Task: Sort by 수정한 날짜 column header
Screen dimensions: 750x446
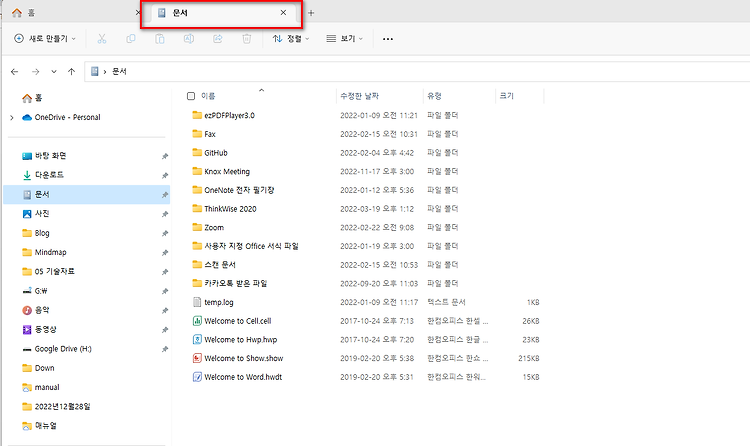Action: click(x=359, y=96)
